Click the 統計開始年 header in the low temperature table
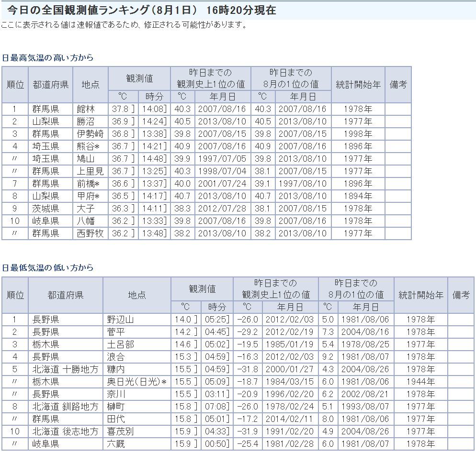This screenshot has width=476, height=453. click(x=420, y=295)
